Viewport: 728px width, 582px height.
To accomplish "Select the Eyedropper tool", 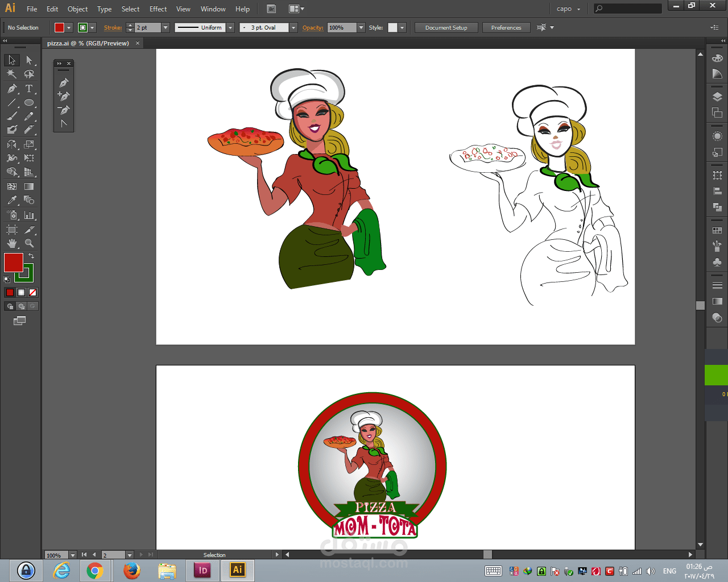I will coord(12,200).
